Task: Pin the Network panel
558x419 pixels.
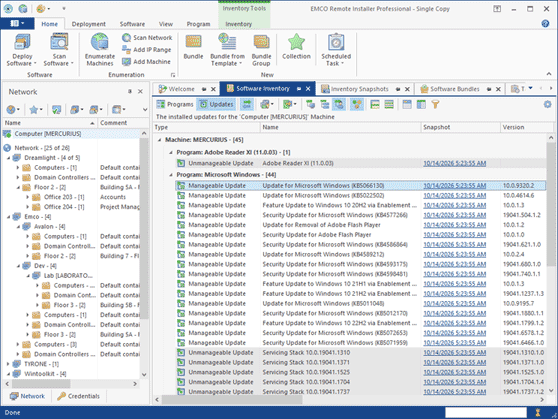Action: click(x=130, y=91)
